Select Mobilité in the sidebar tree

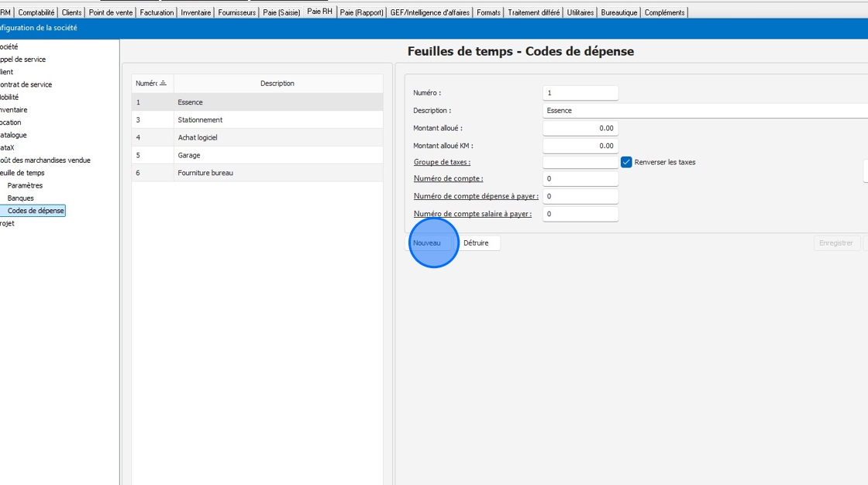click(9, 97)
